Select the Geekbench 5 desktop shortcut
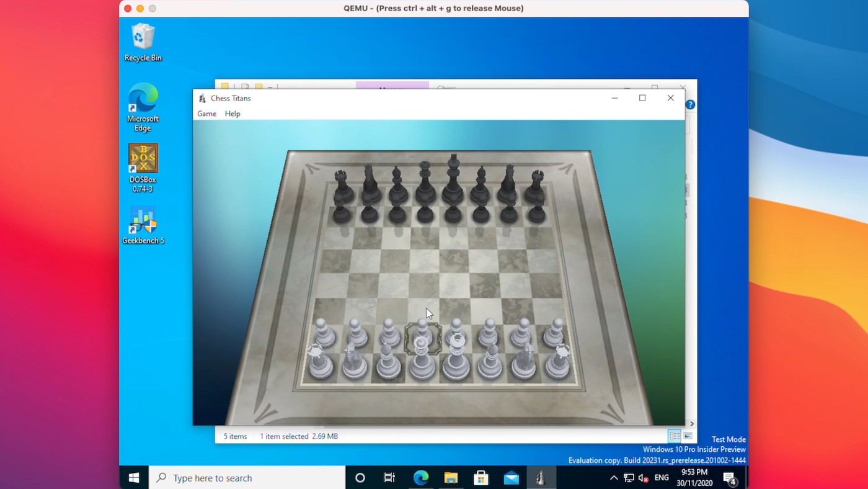This screenshot has width=868, height=489. coord(143,227)
